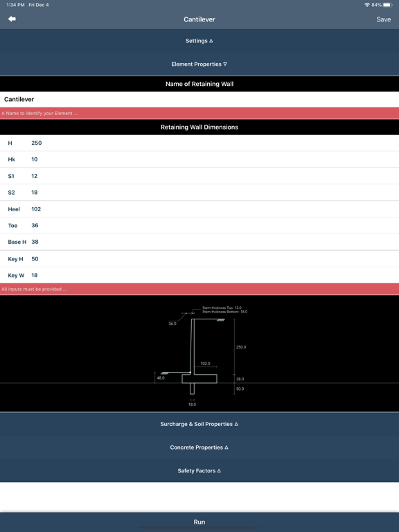
Task: Expand the Settings section
Action: point(199,41)
